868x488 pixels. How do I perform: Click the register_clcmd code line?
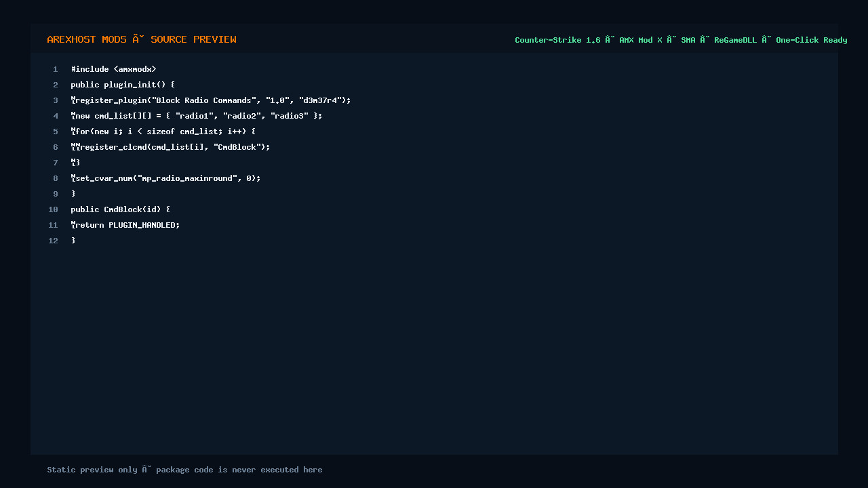pos(170,147)
